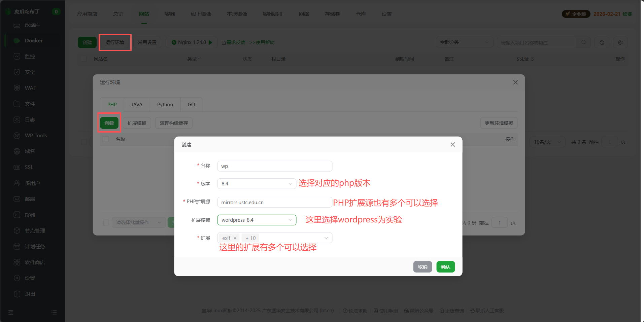Click the Nginx 1.24.0 play button
644x322 pixels.
tap(210, 42)
